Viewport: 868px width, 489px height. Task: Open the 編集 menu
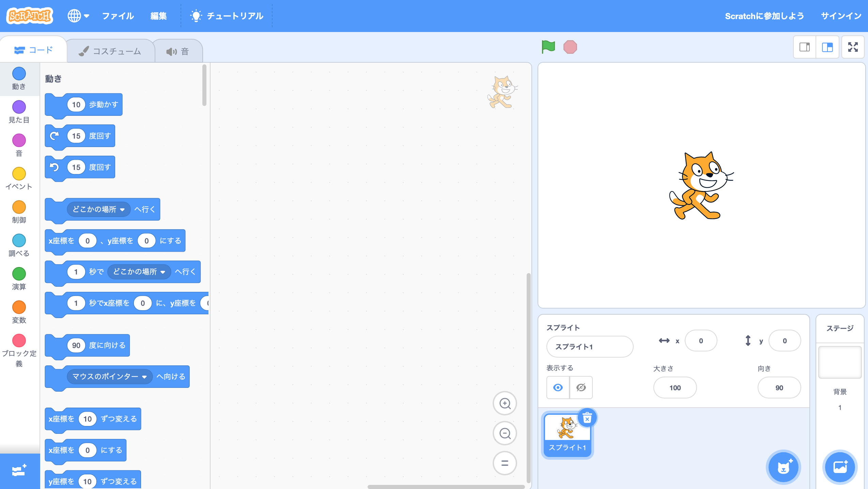159,16
